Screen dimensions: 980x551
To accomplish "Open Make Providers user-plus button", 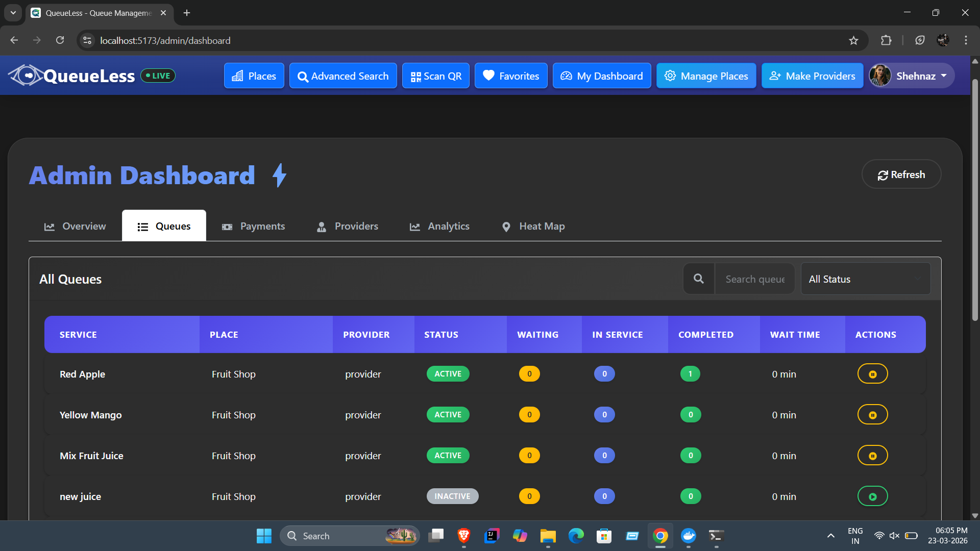I will coord(812,76).
